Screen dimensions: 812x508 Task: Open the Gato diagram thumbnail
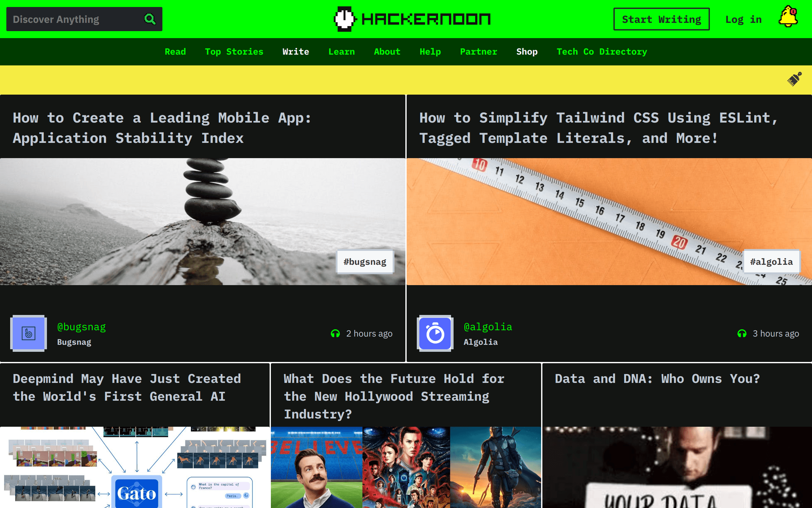135,467
